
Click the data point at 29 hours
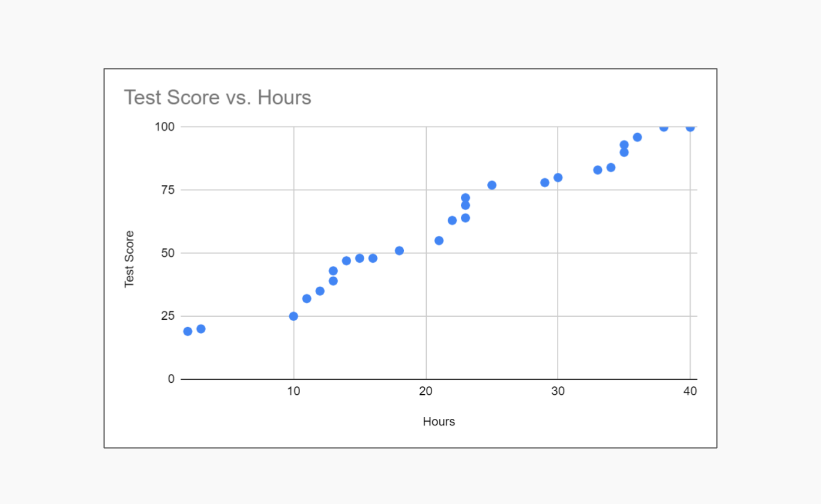(x=544, y=182)
